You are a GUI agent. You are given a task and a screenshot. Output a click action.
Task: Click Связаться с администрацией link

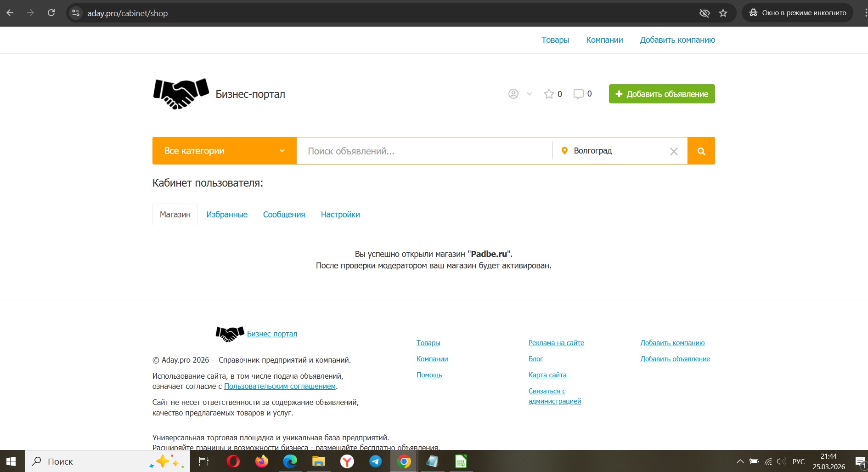pos(555,396)
